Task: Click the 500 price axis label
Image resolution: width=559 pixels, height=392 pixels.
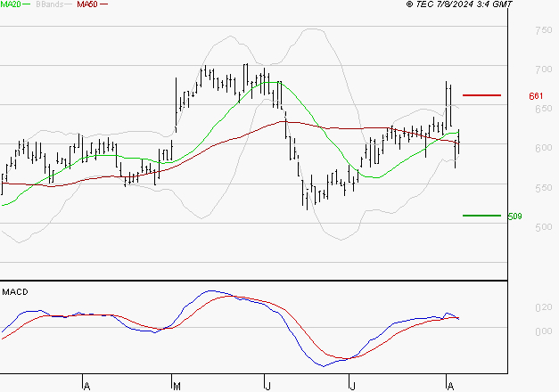Action: tap(543, 227)
